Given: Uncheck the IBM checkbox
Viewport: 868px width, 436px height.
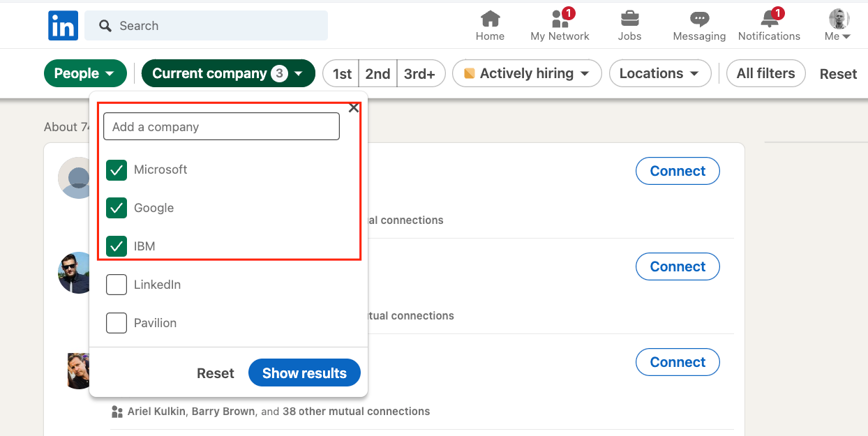Looking at the screenshot, I should click(x=117, y=246).
